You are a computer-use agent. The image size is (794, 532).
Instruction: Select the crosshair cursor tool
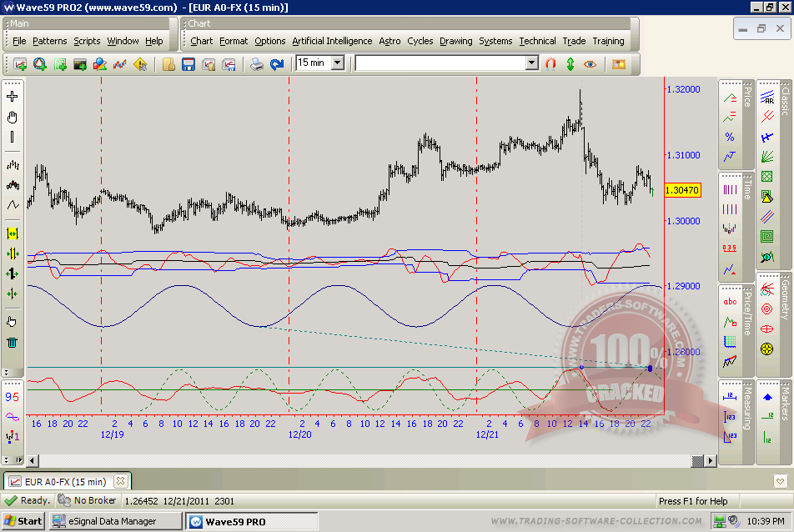click(x=13, y=96)
